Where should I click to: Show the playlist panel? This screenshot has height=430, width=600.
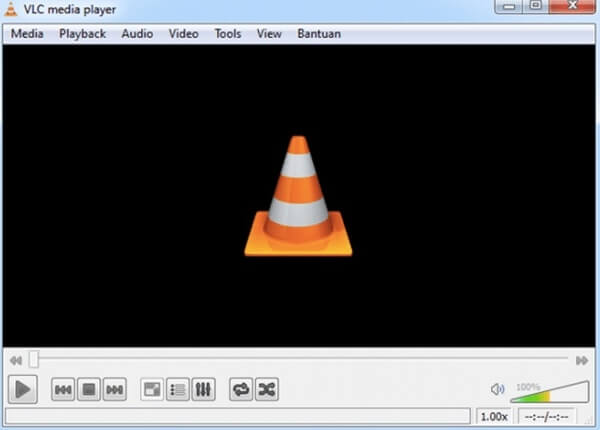pos(178,389)
